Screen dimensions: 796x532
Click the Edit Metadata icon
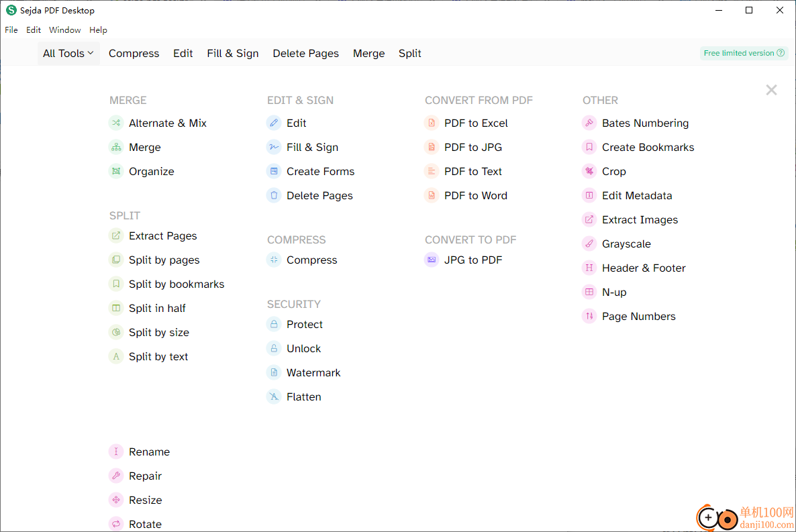[x=589, y=195]
